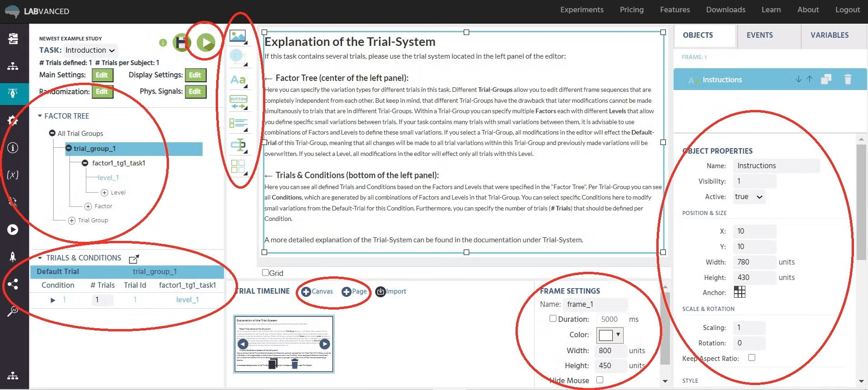Open the Pricing page
Screen dimensions: 868x390
click(x=631, y=10)
